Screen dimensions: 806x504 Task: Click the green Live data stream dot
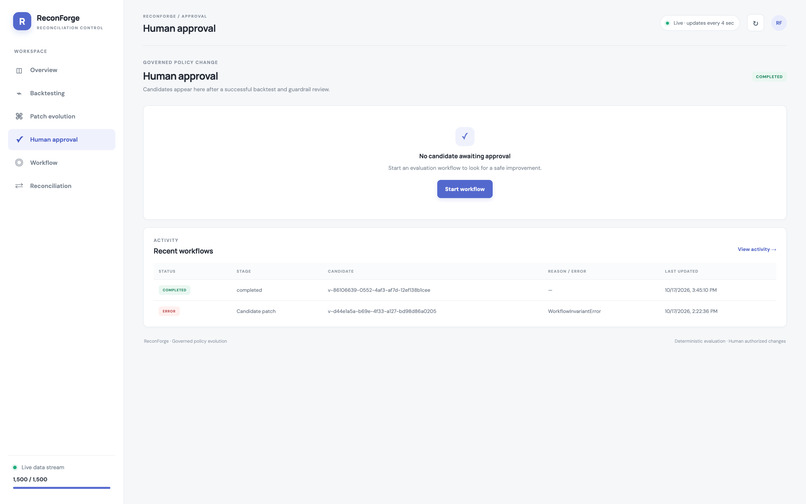click(15, 467)
